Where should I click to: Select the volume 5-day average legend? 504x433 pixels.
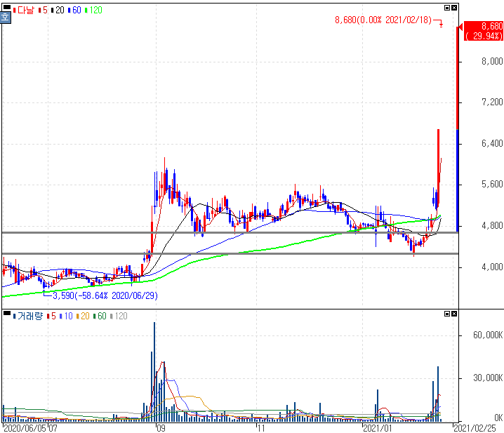point(51,317)
